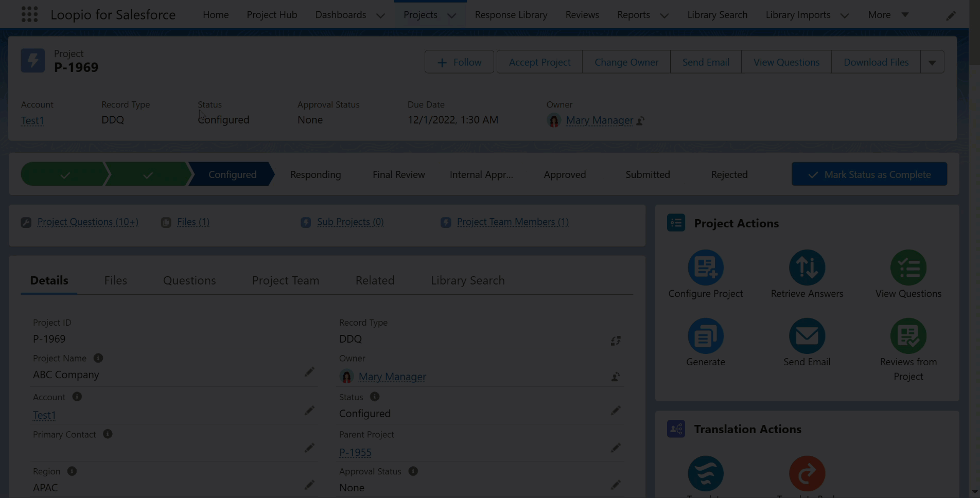Click the Configure Project action icon
This screenshot has height=498, width=980.
point(705,268)
